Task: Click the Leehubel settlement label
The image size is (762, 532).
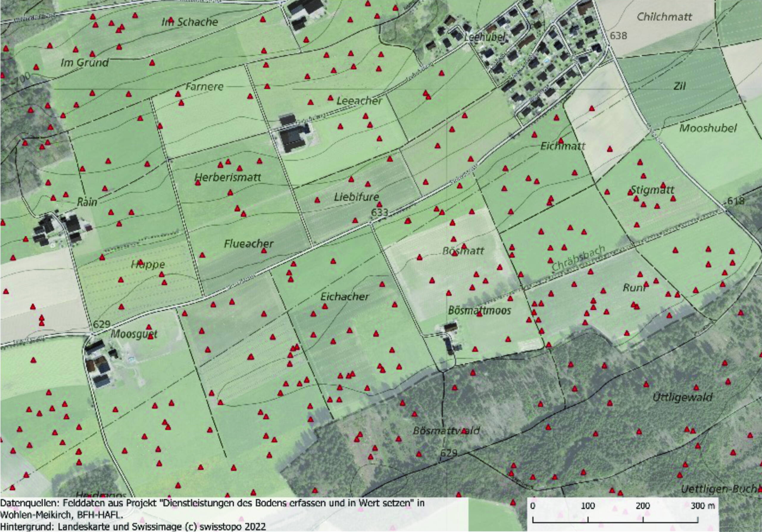Action: click(484, 37)
